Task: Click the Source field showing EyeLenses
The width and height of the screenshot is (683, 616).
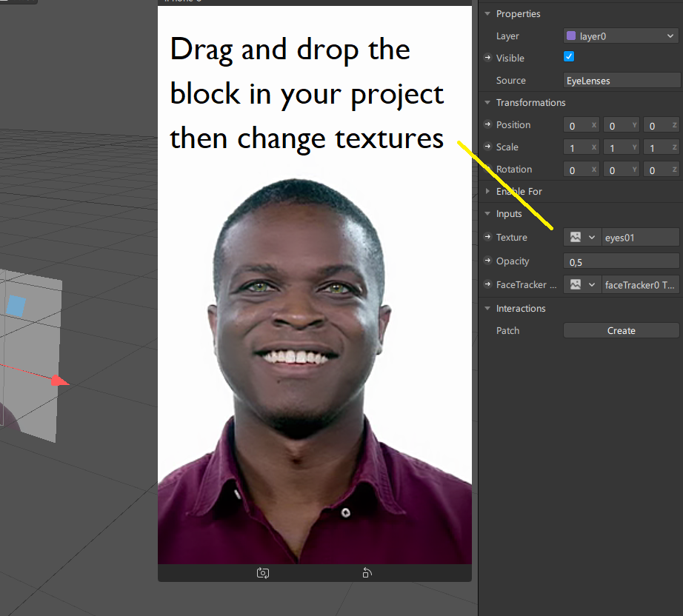Action: tap(622, 81)
